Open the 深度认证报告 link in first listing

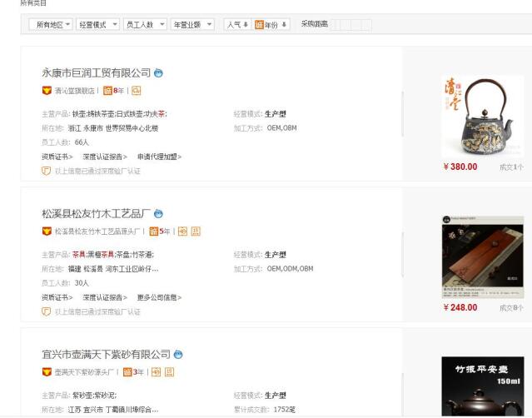tap(104, 157)
